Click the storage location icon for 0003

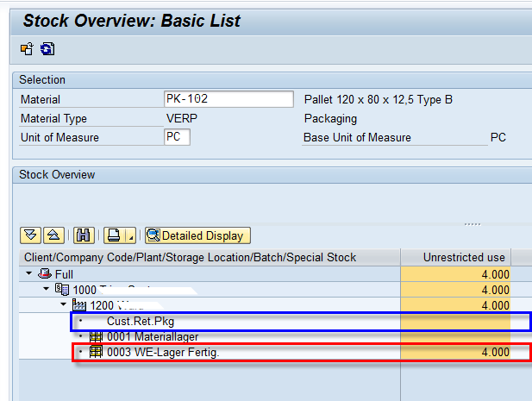click(x=96, y=352)
